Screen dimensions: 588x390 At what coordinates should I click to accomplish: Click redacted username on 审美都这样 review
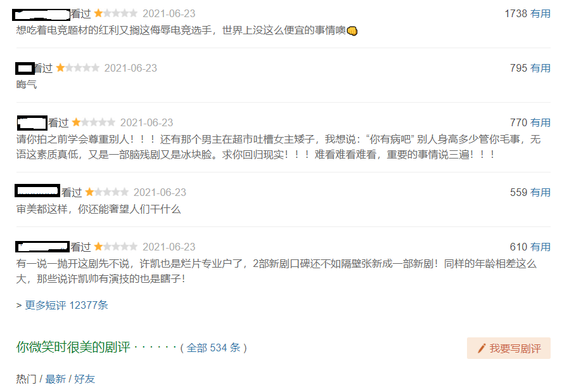tap(37, 191)
